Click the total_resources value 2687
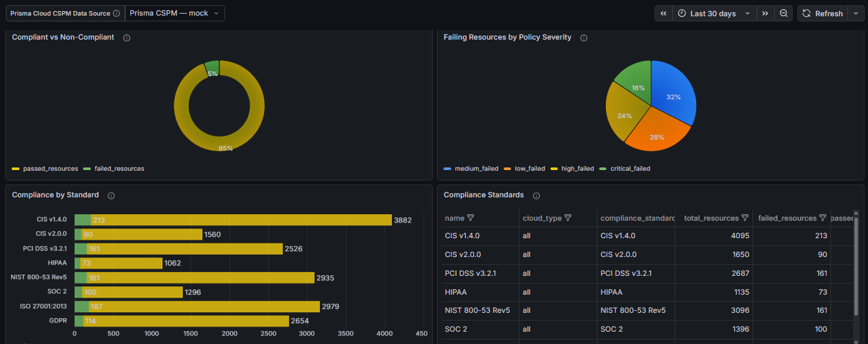868x344 pixels. pyautogui.click(x=739, y=273)
